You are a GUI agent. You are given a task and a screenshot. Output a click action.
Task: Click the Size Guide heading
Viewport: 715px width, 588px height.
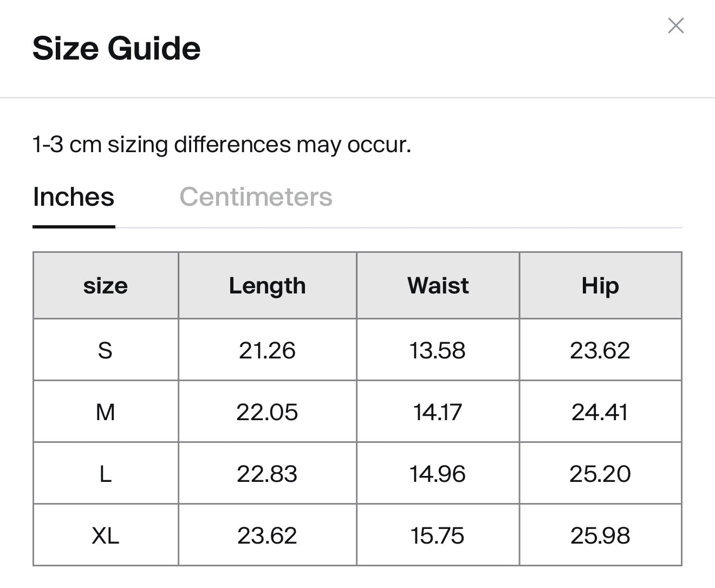click(116, 48)
